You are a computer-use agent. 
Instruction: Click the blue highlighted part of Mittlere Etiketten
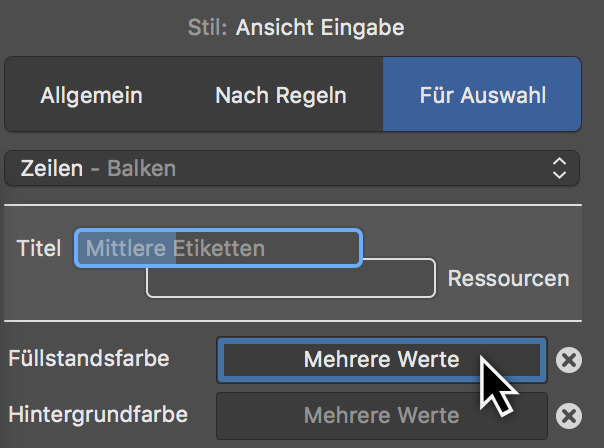126,248
